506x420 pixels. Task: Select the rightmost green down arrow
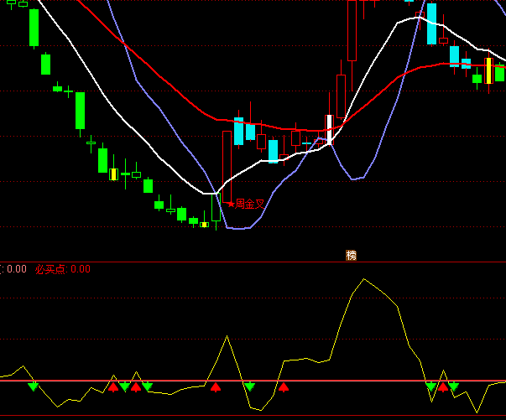click(x=454, y=386)
